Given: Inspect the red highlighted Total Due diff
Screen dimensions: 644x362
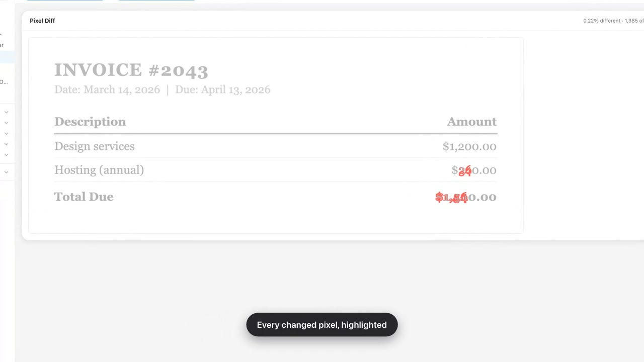Looking at the screenshot, I should [x=451, y=197].
